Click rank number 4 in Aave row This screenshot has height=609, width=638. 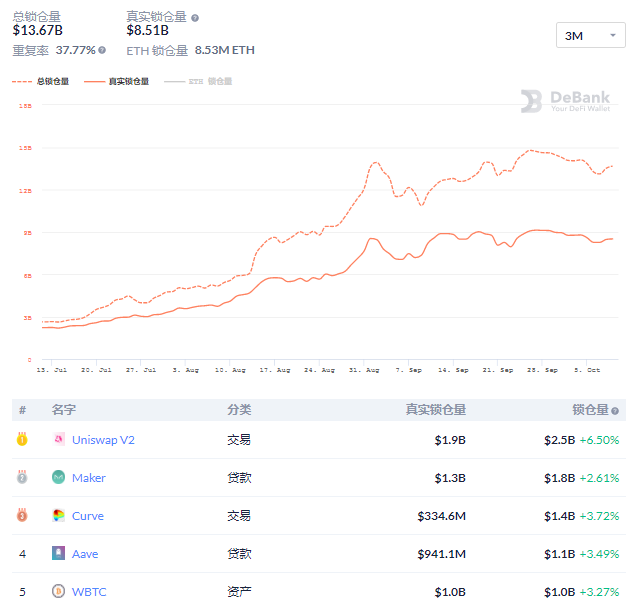22,554
